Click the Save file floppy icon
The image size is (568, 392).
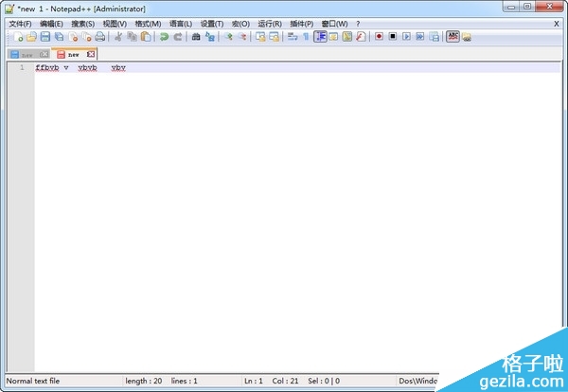point(44,37)
